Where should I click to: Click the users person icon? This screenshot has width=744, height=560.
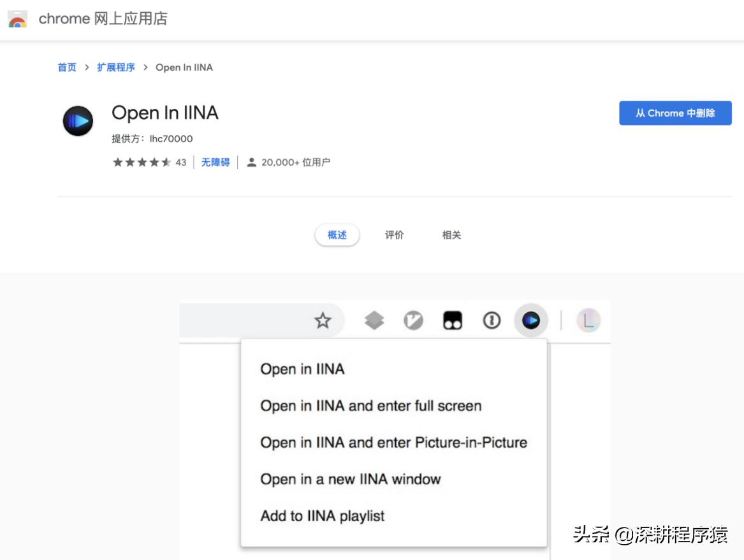coord(251,162)
